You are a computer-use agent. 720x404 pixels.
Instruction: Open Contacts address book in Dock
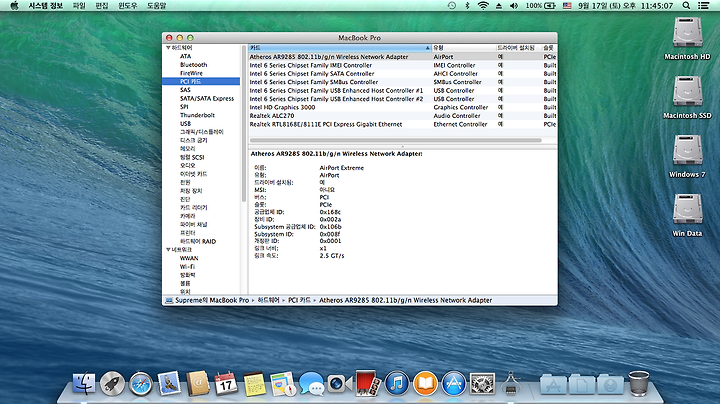point(197,383)
